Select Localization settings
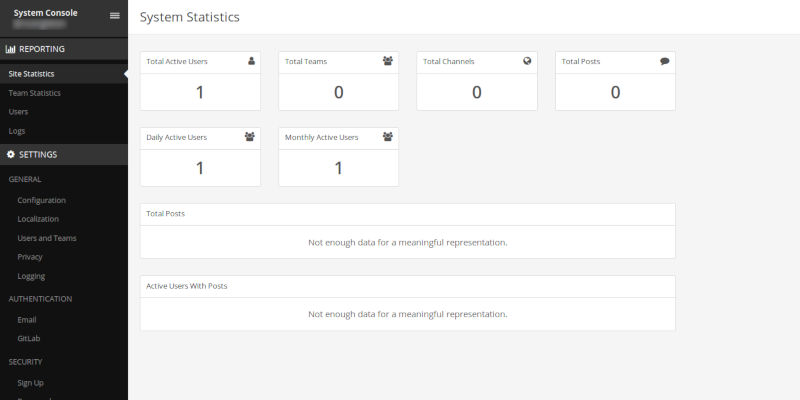This screenshot has height=400, width=800. click(x=38, y=219)
